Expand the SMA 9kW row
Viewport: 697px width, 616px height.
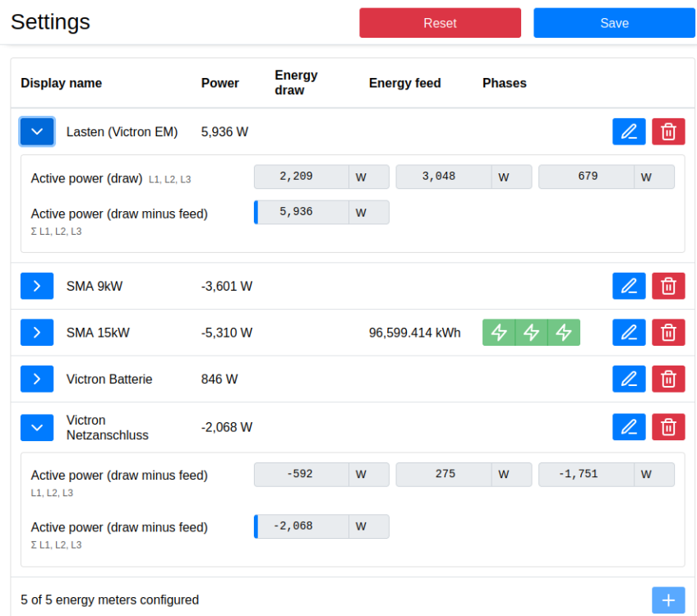coord(37,286)
